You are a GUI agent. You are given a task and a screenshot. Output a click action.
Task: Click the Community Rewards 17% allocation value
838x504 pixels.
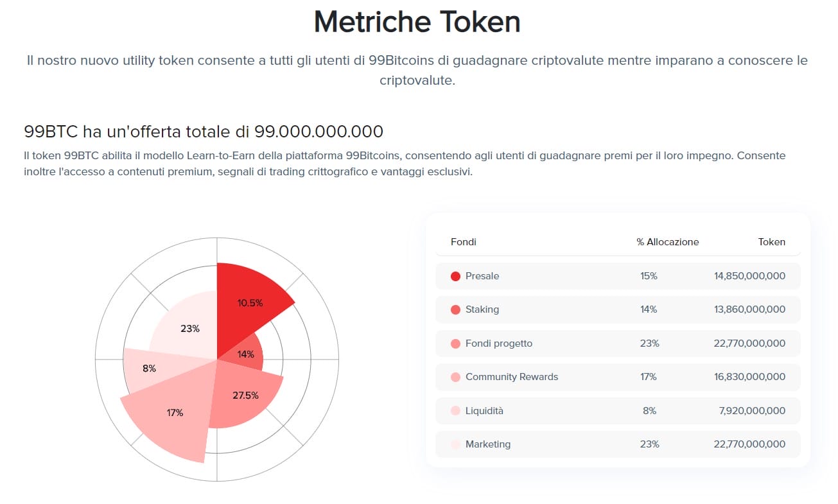[649, 377]
